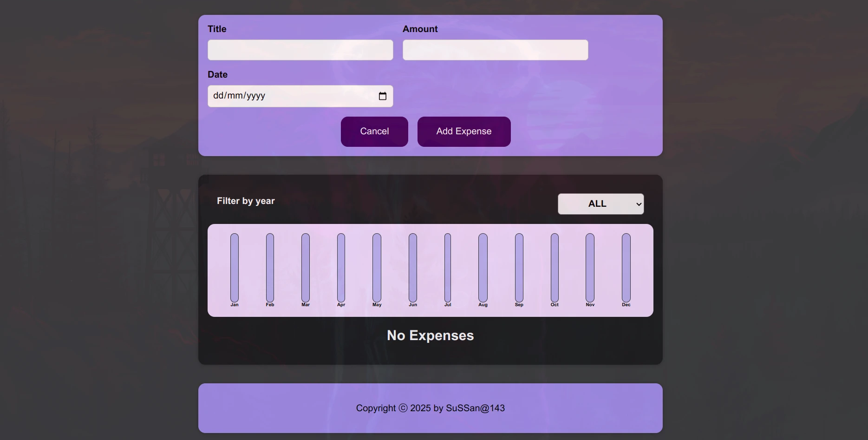Click the Title input field
Screen dimensions: 868x440
pyautogui.click(x=300, y=50)
